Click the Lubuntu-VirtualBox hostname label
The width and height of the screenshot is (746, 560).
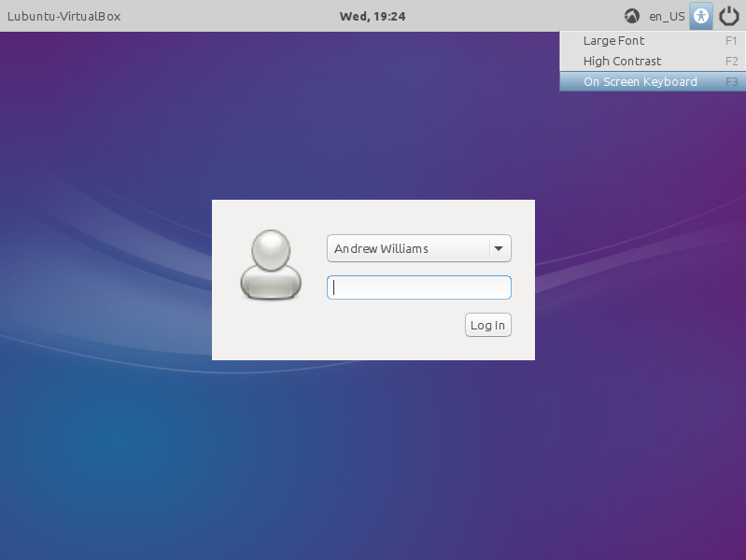pos(63,16)
